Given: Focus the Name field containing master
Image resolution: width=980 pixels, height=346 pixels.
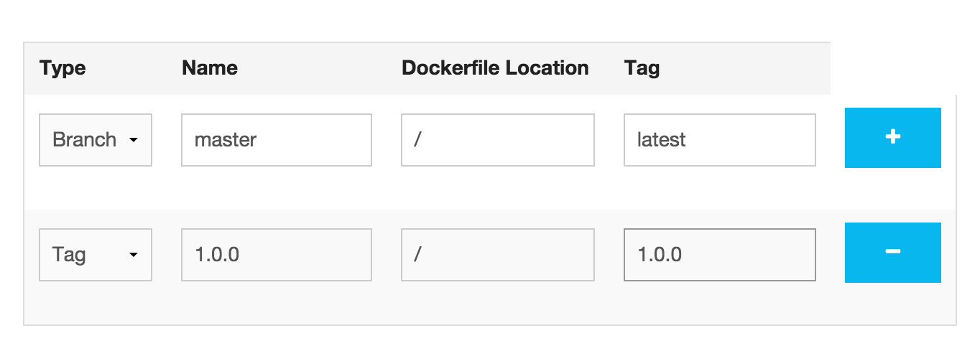Looking at the screenshot, I should pos(277,140).
